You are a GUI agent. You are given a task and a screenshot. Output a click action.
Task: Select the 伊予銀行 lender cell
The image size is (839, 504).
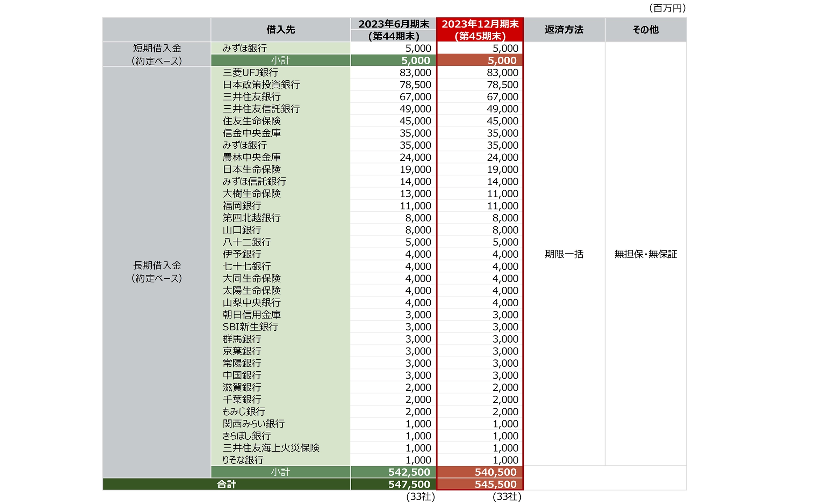(x=281, y=254)
